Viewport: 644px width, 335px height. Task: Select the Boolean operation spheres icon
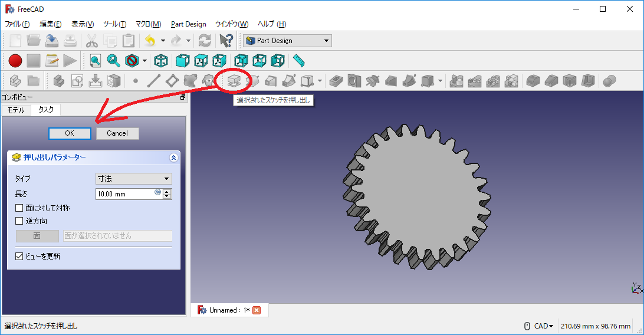click(x=610, y=81)
